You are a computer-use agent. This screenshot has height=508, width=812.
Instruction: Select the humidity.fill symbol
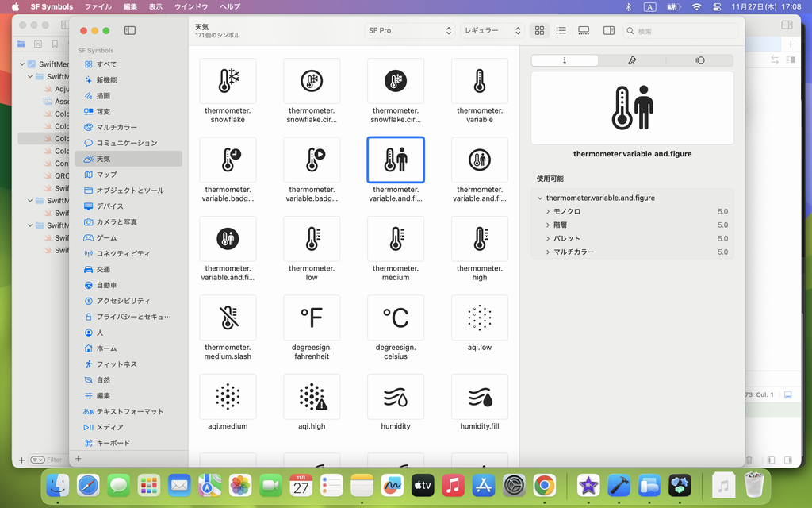click(480, 397)
